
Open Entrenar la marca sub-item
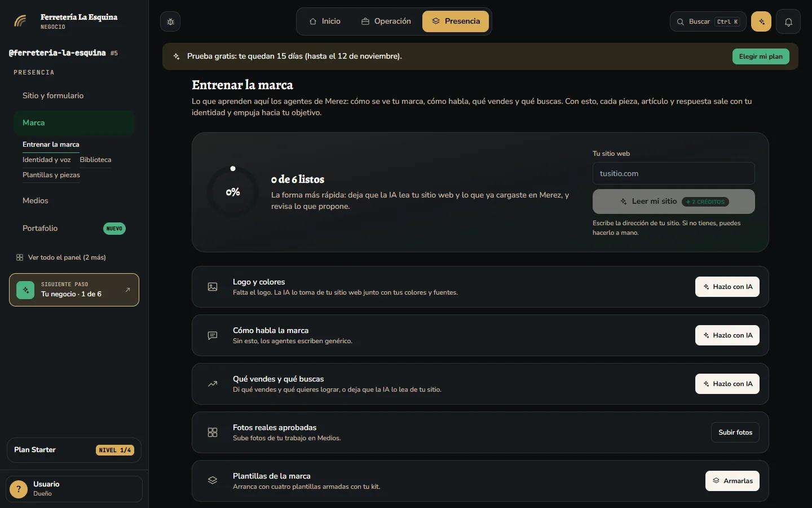[51, 144]
